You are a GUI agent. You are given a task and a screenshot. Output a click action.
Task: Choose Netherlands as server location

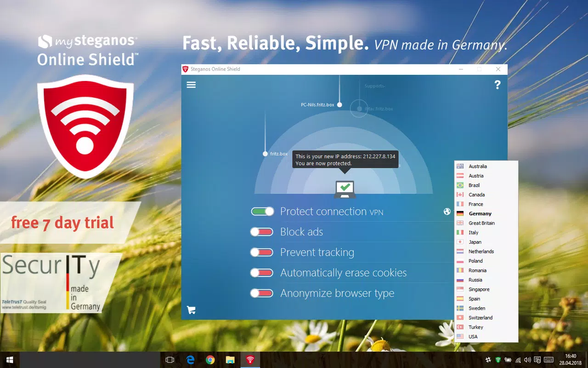coord(486,252)
